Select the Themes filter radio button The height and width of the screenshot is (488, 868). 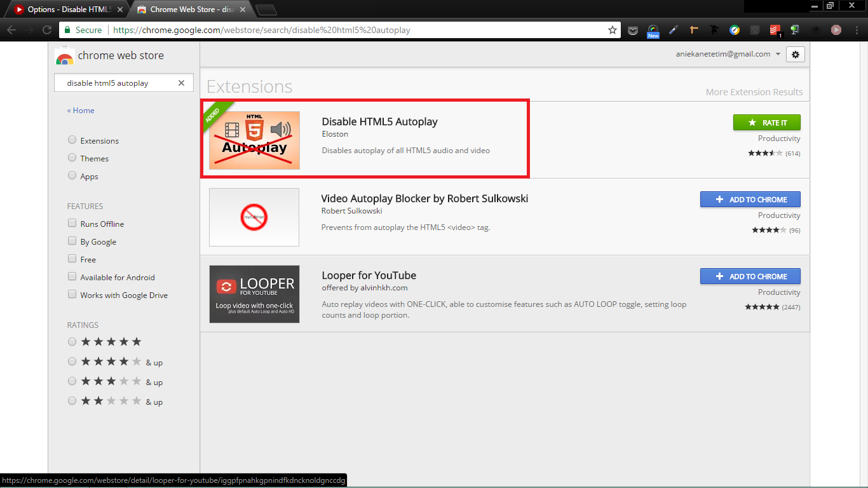point(72,158)
